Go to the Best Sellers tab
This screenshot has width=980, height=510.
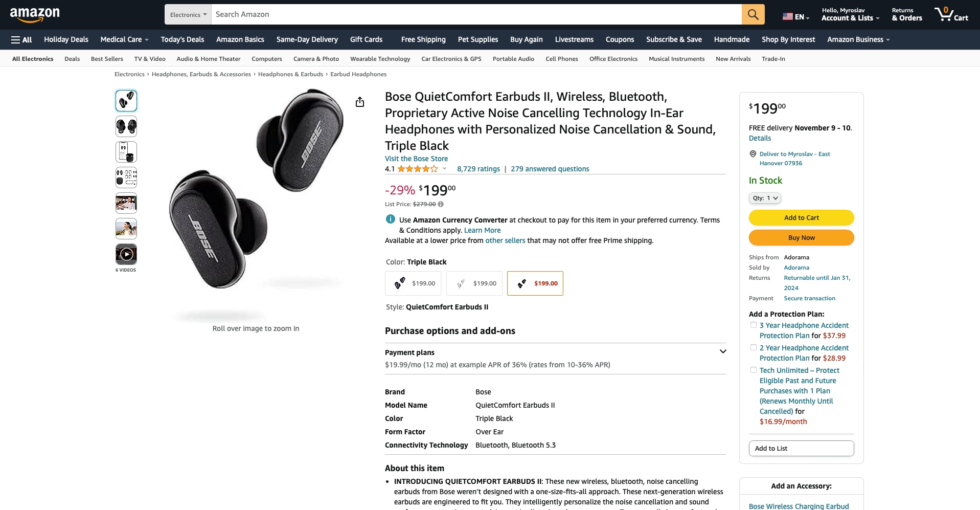(107, 59)
